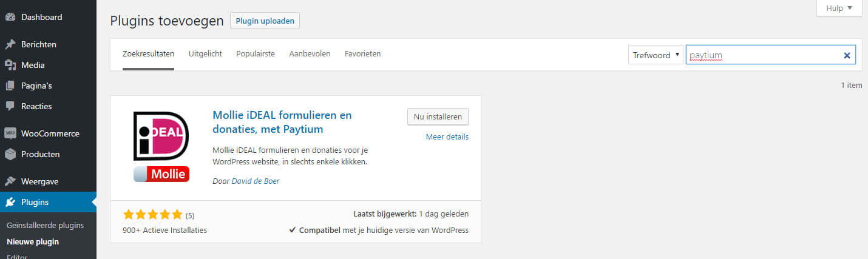
Task: Select Nieuwe plugin submenu link
Action: coord(33,241)
